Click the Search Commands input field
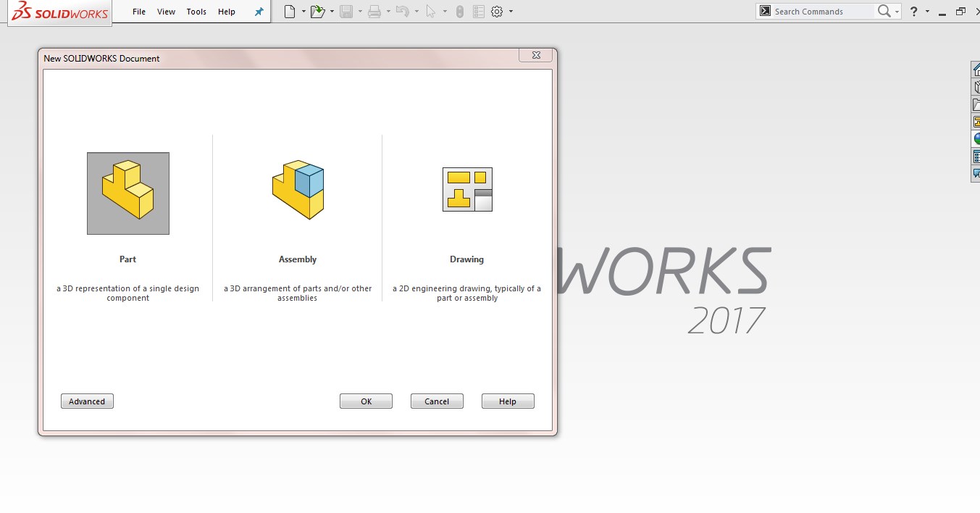This screenshot has width=980, height=513. 823,12
